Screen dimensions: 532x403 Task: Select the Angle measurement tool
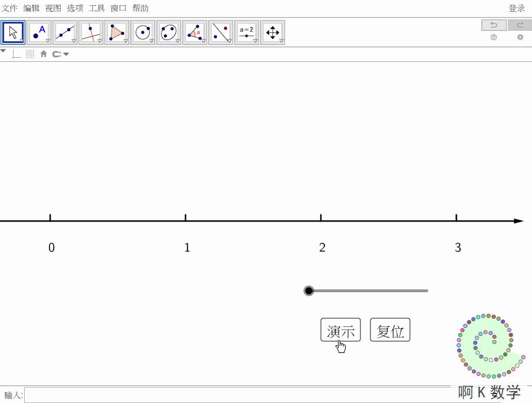coord(195,32)
